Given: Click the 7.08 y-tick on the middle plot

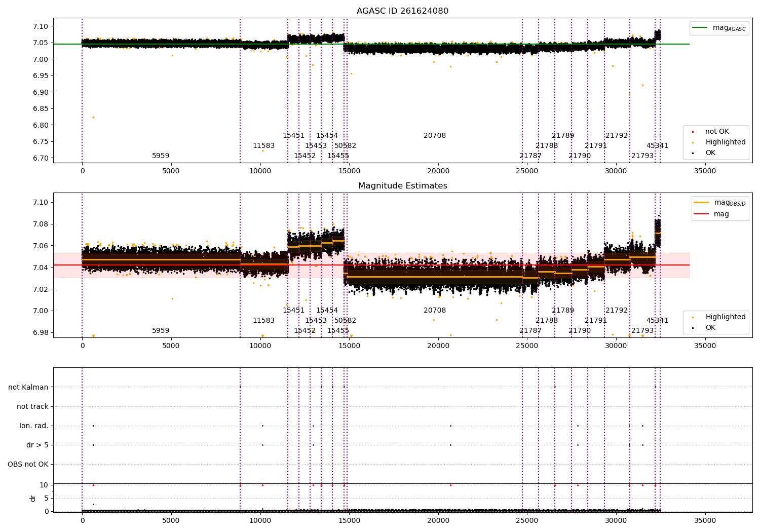Looking at the screenshot, I should click(x=41, y=224).
